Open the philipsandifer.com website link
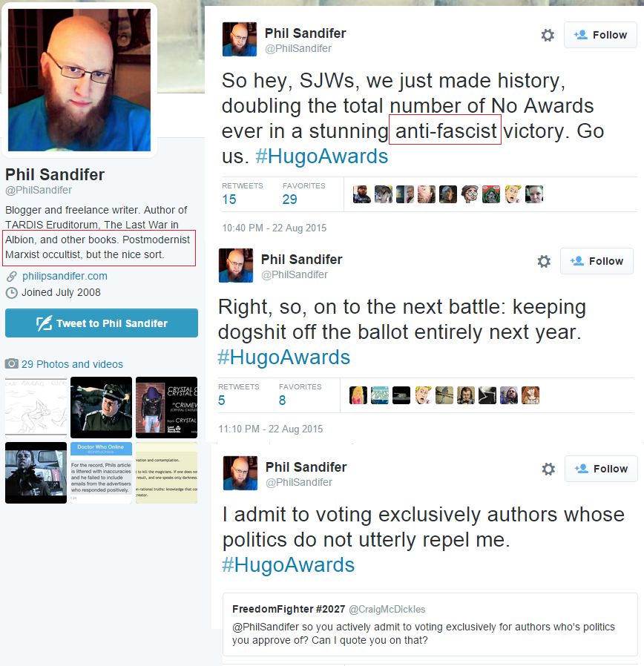 point(65,276)
